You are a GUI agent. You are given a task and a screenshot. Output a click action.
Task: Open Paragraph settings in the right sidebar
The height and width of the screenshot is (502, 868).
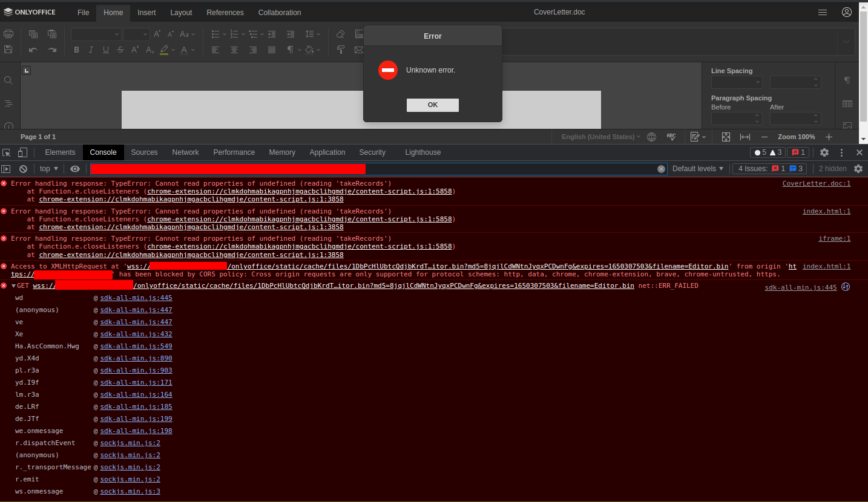(847, 80)
